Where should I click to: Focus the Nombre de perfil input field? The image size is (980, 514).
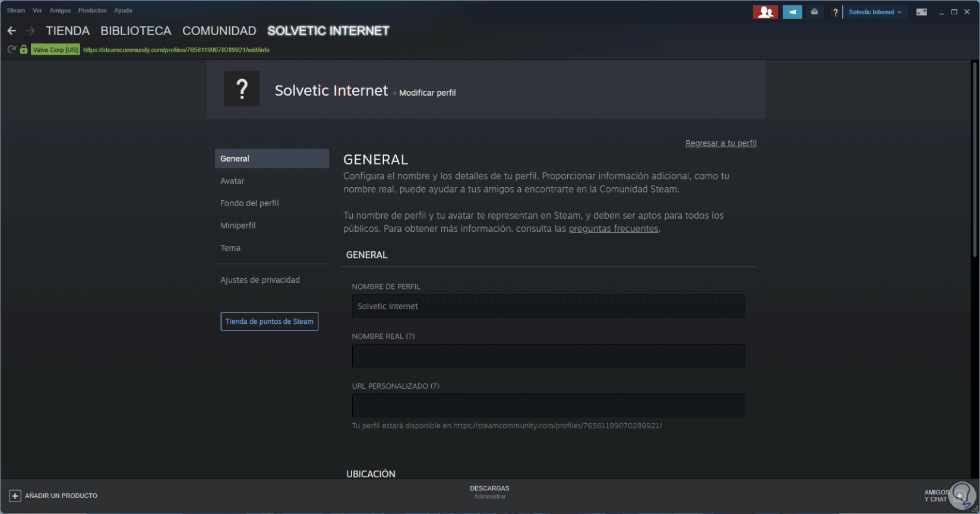(x=548, y=306)
